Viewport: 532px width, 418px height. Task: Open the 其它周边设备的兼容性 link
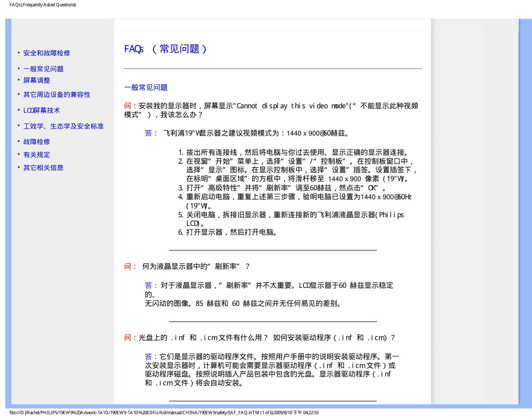click(57, 95)
